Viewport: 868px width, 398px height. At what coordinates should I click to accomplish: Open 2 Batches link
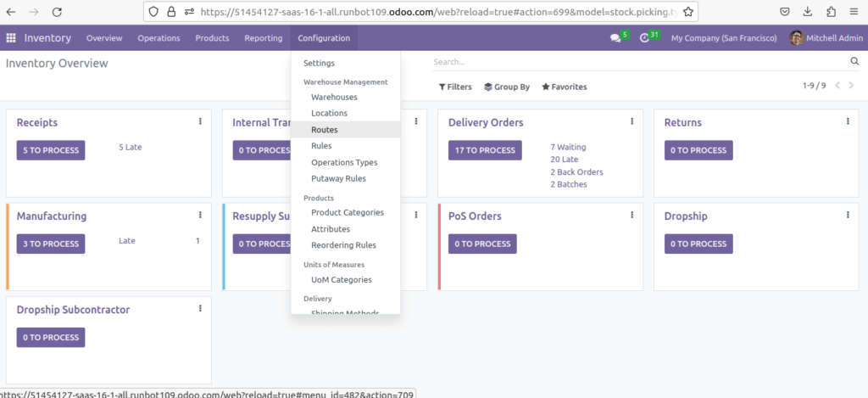point(569,185)
